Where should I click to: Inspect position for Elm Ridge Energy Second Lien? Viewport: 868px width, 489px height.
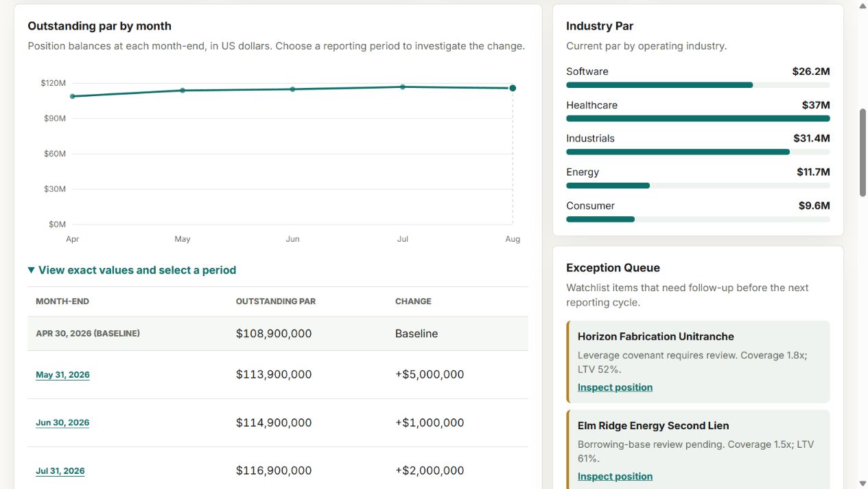[x=615, y=477]
